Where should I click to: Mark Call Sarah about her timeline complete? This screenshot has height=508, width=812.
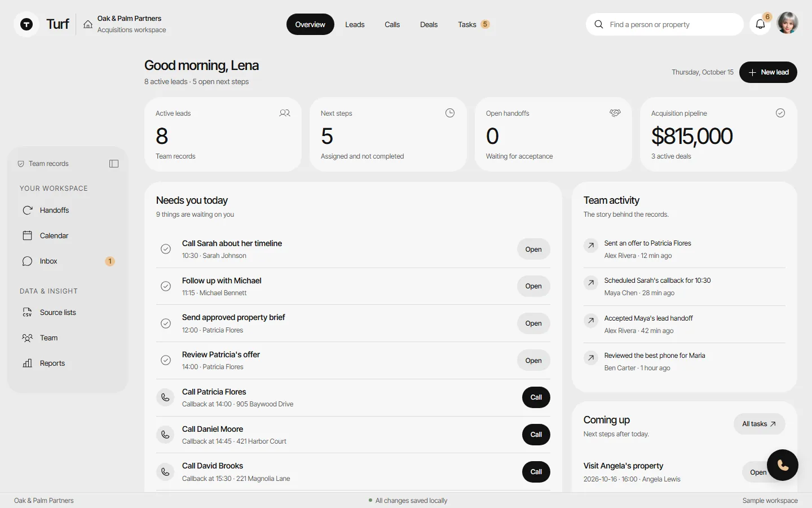tap(166, 249)
